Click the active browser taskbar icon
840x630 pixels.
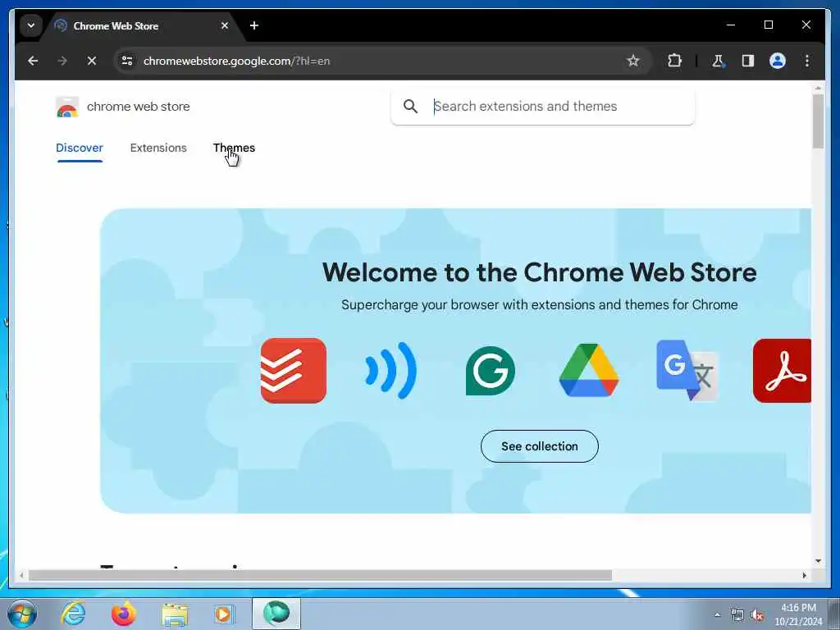tap(276, 614)
